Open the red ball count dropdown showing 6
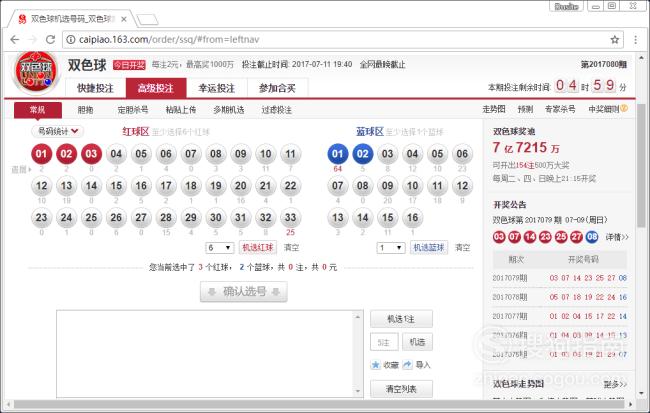Screen dimensions: 650x413 tap(220, 248)
